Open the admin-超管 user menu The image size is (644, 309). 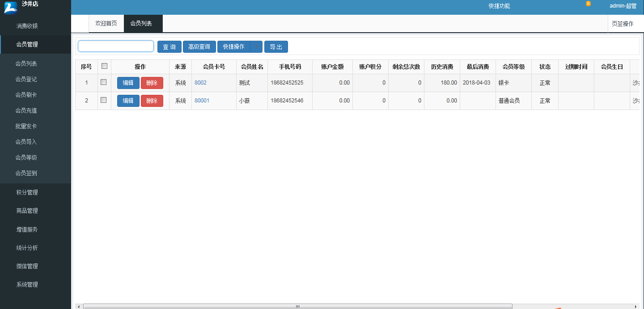[623, 6]
